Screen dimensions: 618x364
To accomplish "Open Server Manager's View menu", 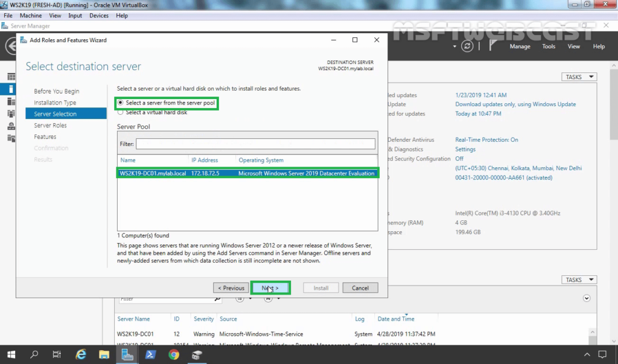I will tap(573, 46).
